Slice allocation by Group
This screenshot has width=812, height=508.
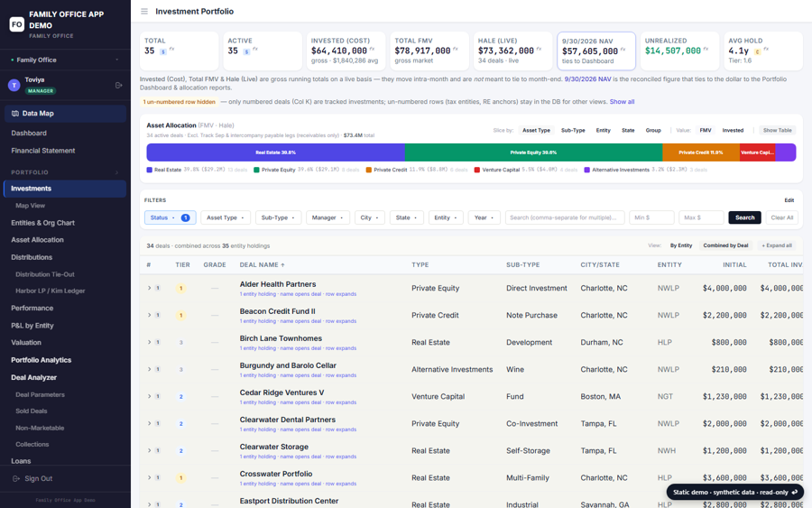pyautogui.click(x=653, y=131)
